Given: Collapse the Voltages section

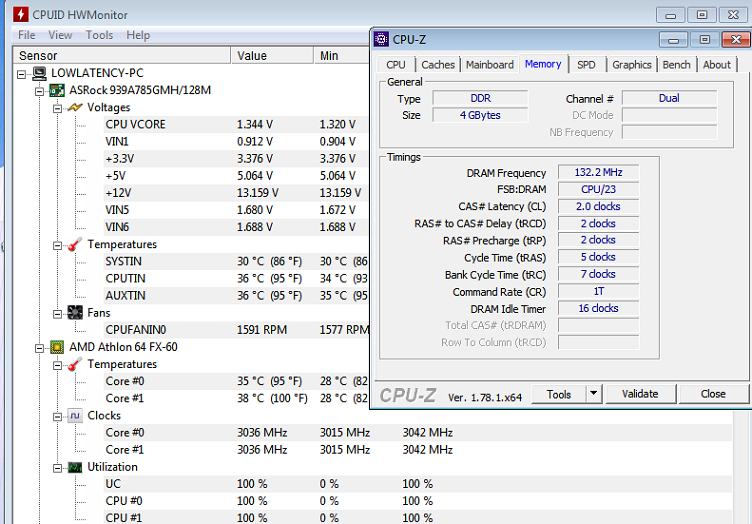Looking at the screenshot, I should click(57, 108).
